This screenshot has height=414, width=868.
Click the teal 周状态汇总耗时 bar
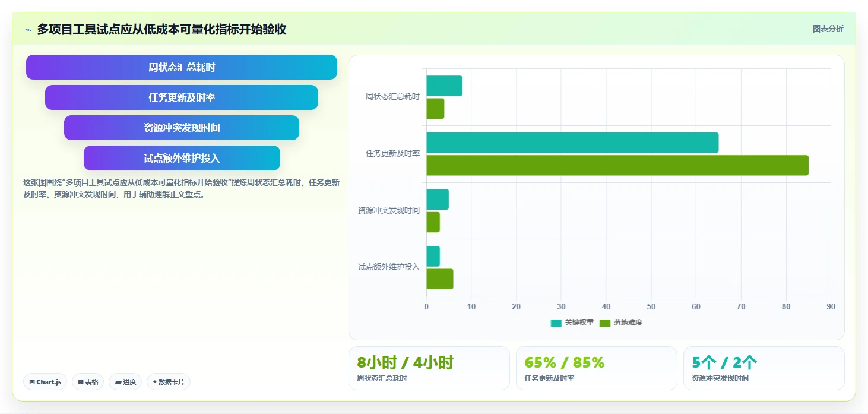[x=444, y=86]
